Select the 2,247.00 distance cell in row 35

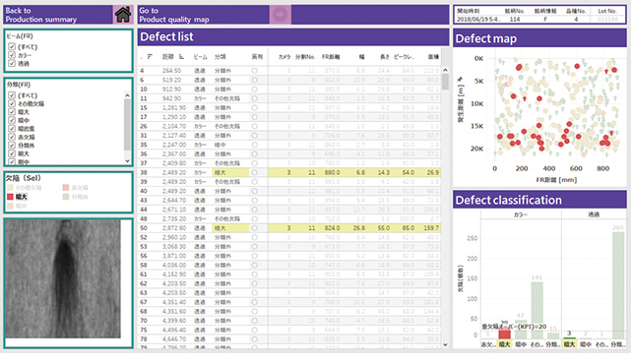coord(174,145)
